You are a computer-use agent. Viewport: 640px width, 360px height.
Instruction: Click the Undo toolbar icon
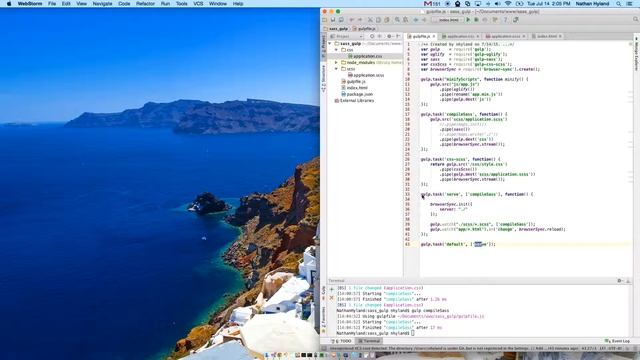click(351, 20)
